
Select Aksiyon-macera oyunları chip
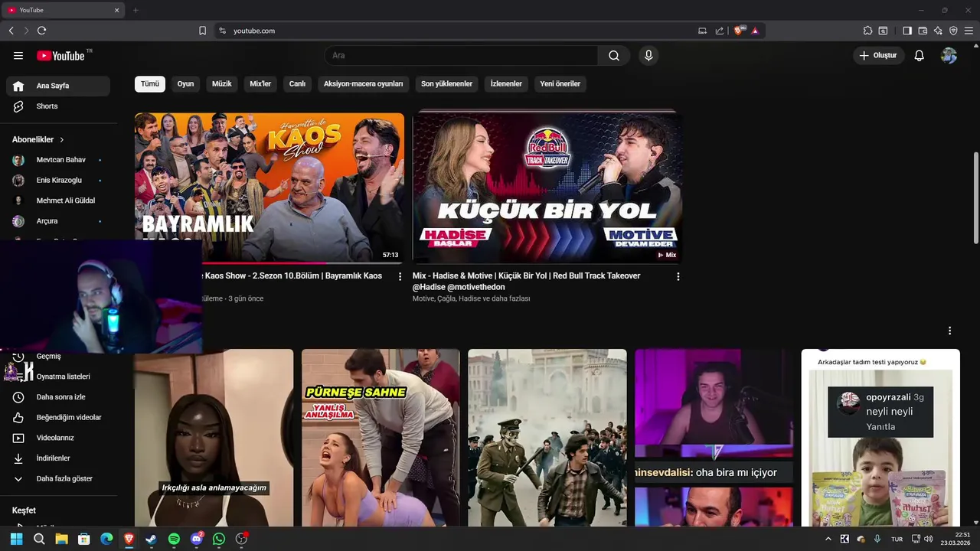(x=364, y=83)
